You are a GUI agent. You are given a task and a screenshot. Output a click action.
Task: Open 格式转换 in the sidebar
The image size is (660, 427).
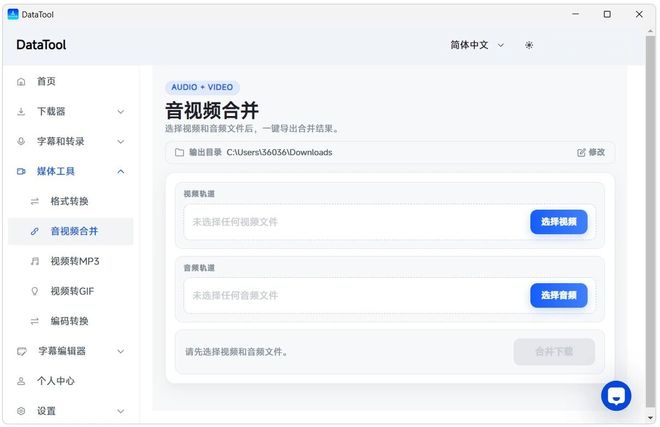coord(71,201)
